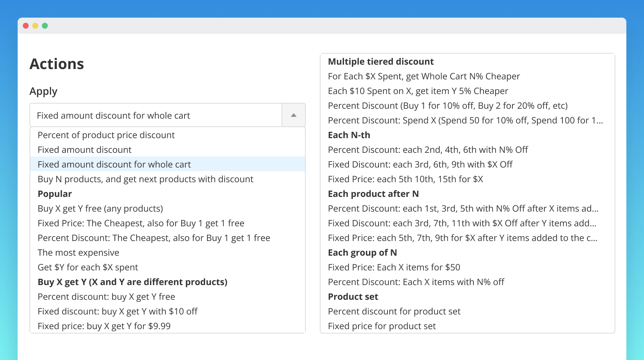Pick Percent discount for product set
Image resolution: width=644 pixels, height=360 pixels.
(394, 312)
